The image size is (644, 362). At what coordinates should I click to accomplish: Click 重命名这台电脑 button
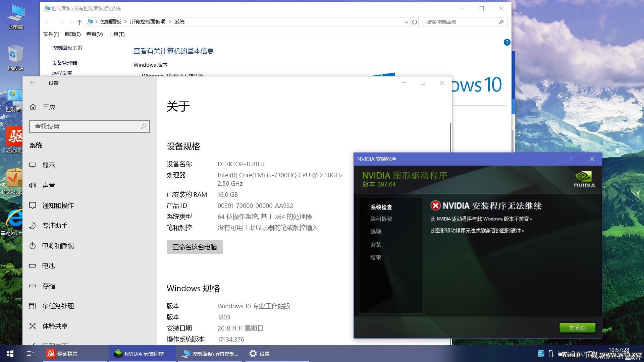195,247
